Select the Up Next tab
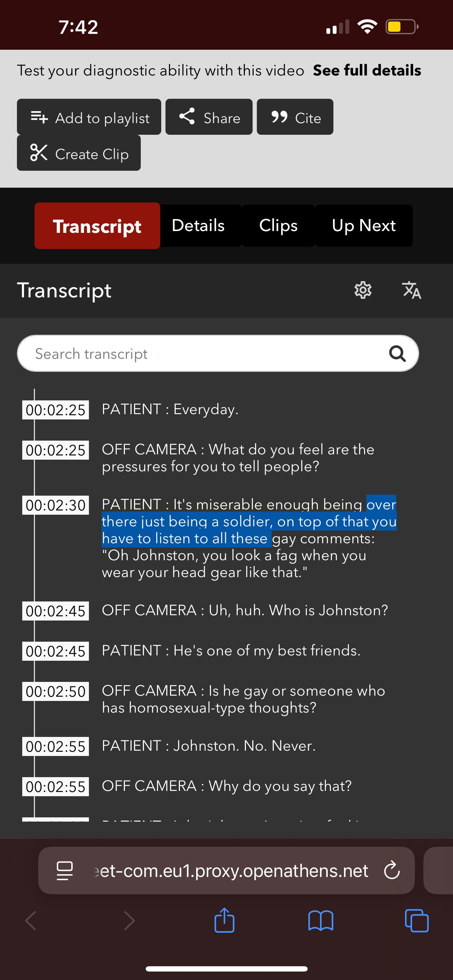Image resolution: width=453 pixels, height=980 pixels. [364, 226]
